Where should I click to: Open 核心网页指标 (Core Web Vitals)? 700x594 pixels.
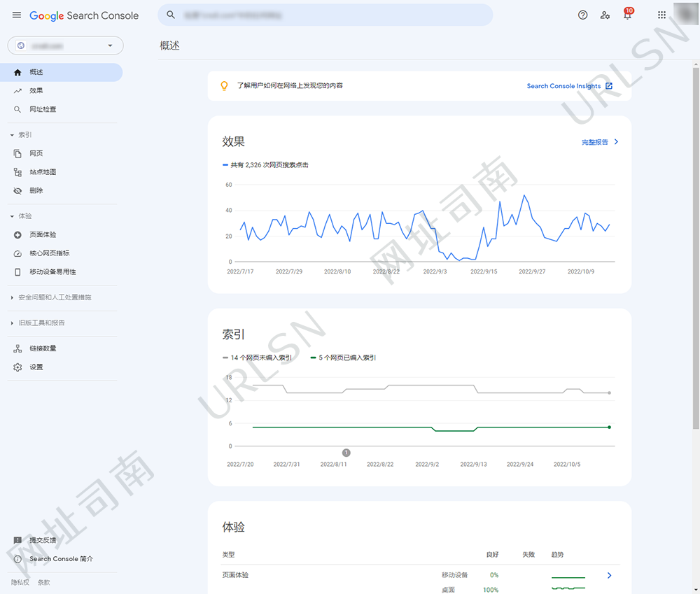tap(49, 253)
